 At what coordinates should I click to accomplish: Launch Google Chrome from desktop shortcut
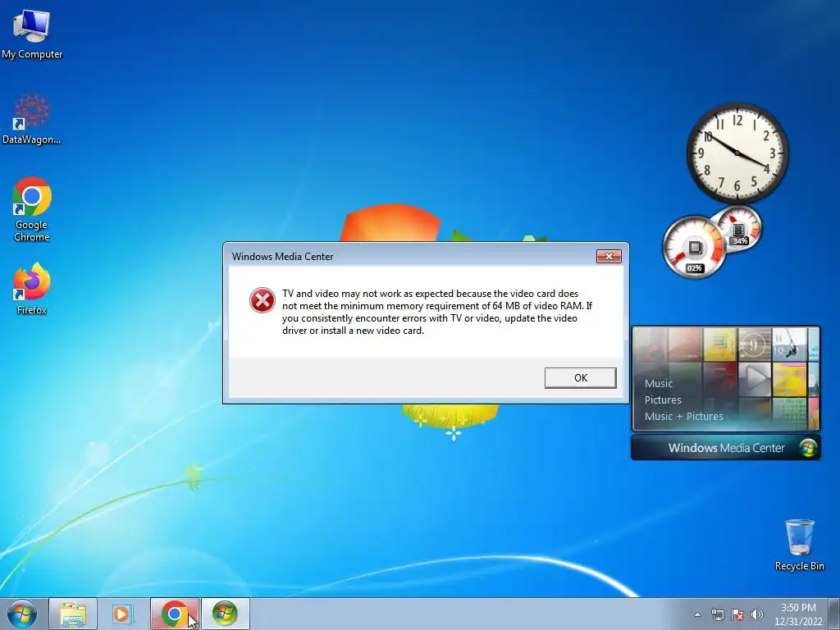click(x=32, y=209)
